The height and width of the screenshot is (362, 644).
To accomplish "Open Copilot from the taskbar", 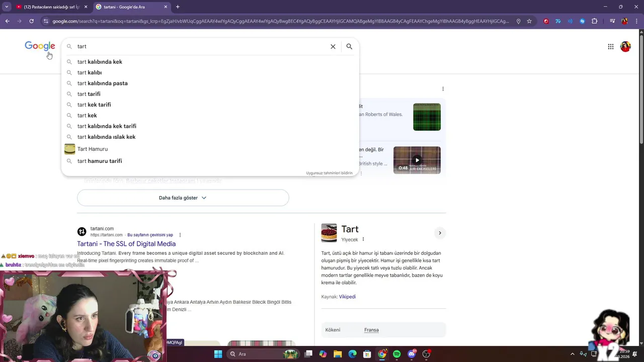I will [323, 354].
